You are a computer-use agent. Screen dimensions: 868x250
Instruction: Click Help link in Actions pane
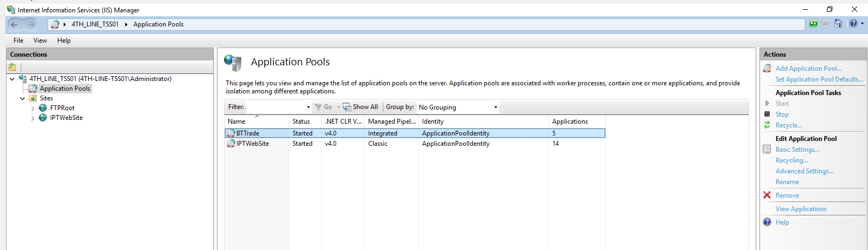tap(782, 222)
